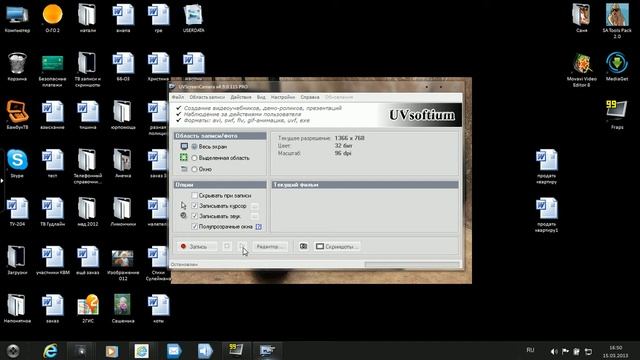This screenshot has height=360, width=640.
Task: Click the green selected-area icon
Action: [184, 158]
